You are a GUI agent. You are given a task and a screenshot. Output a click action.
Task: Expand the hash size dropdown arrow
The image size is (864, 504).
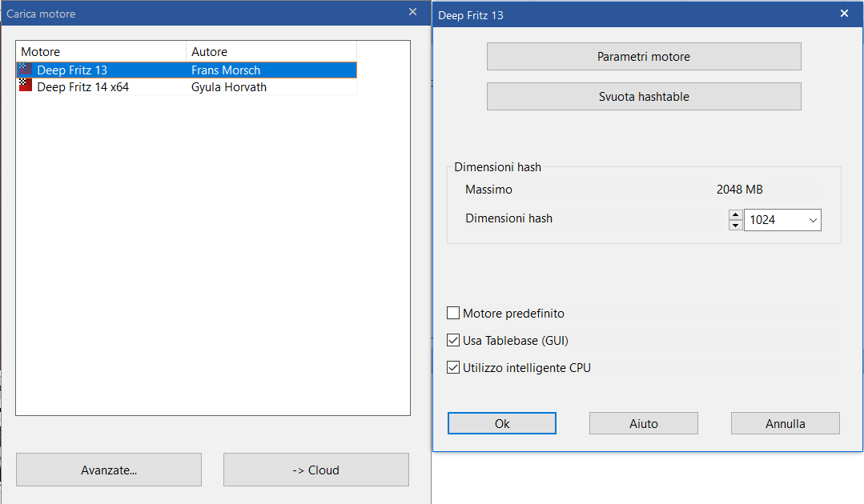coord(813,220)
